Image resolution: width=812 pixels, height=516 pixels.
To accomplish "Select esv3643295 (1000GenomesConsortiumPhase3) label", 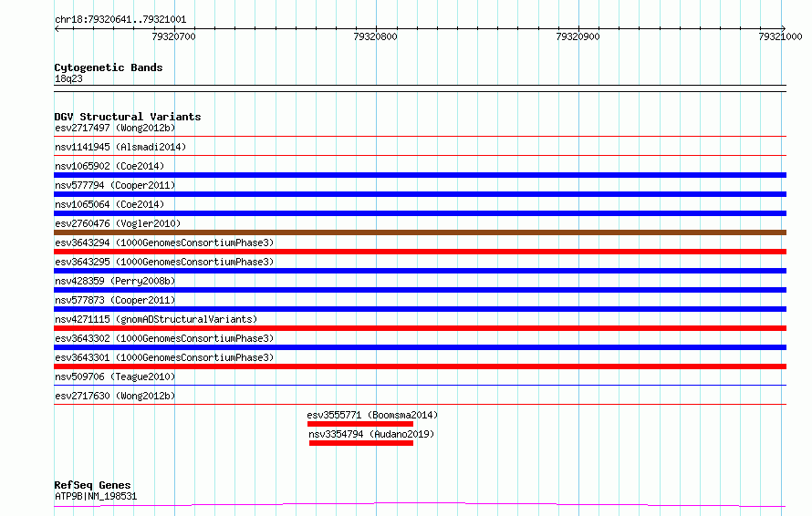I will point(164,262).
